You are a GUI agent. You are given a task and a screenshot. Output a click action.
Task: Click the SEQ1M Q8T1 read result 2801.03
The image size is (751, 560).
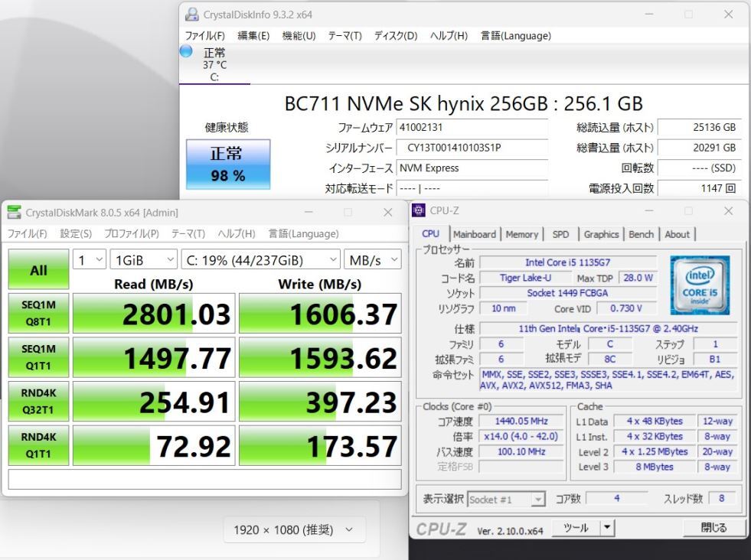tap(154, 313)
